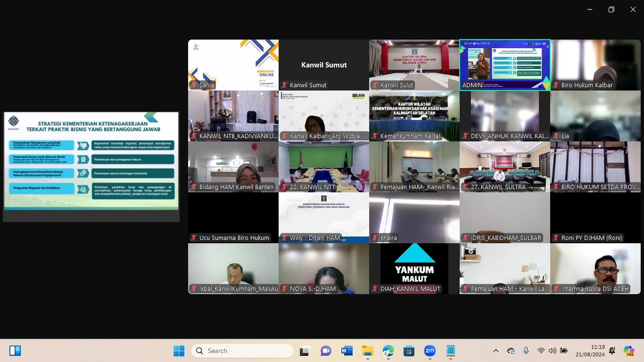Screen dimensions: 644x362
Task: Click the taskbar Search box
Action: pyautogui.click(x=242, y=351)
